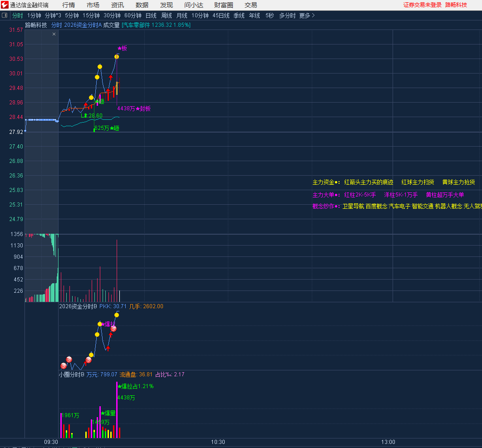Click the ★爆拉 marker in the fund panel
The height and width of the screenshot is (448, 482).
click(x=108, y=324)
